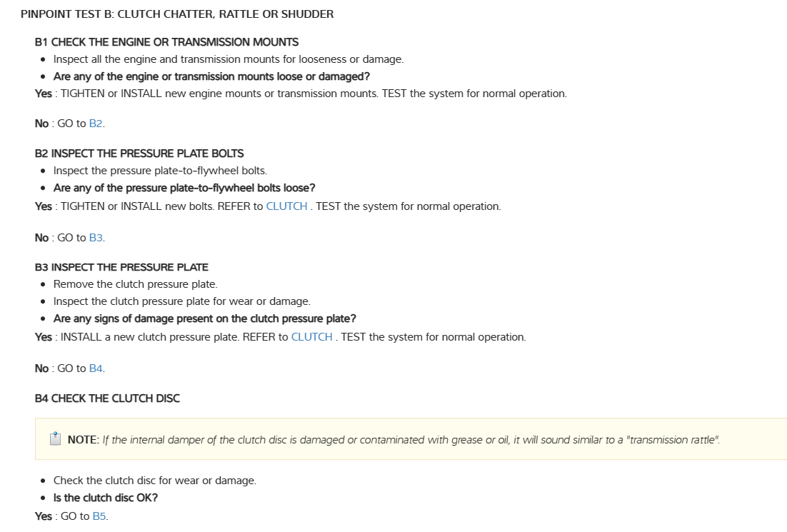Viewport: 787px width, 532px height.
Task: Open CLUTCH link in install pressure plate instruction
Action: 311,337
